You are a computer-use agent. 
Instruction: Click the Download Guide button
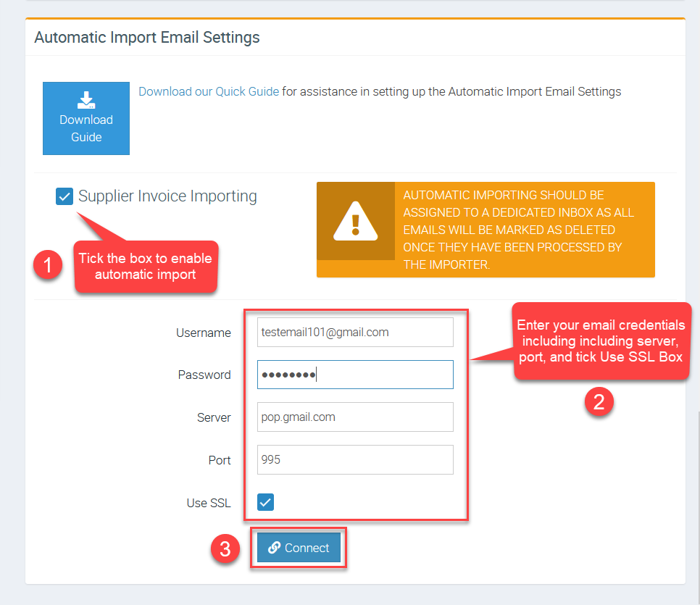pyautogui.click(x=86, y=118)
